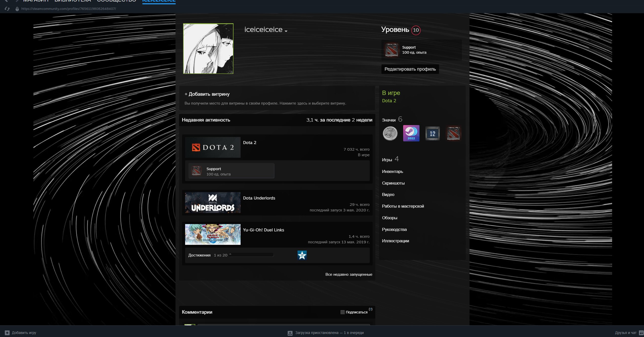This screenshot has height=337, width=644.
Task: Enable the Подписаться comments checkbox
Action: click(342, 312)
